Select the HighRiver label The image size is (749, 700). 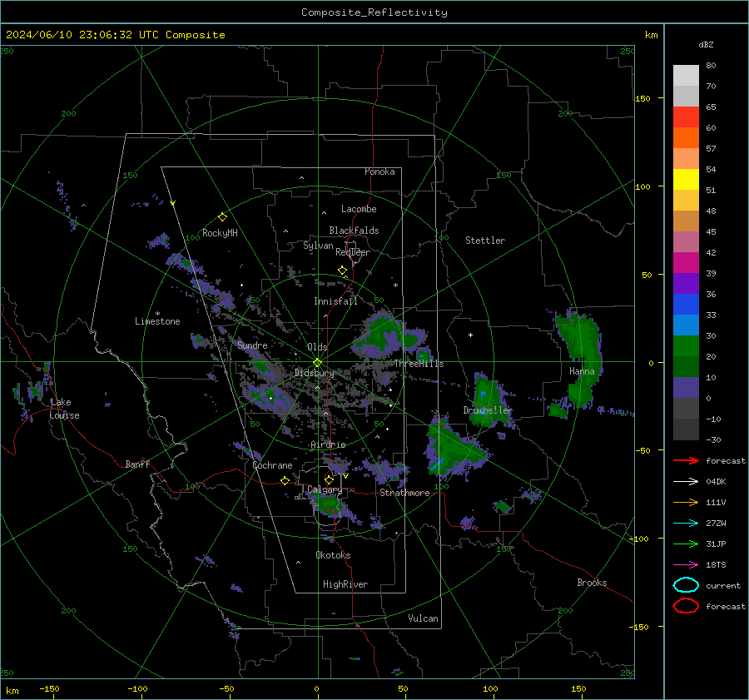[x=345, y=584]
